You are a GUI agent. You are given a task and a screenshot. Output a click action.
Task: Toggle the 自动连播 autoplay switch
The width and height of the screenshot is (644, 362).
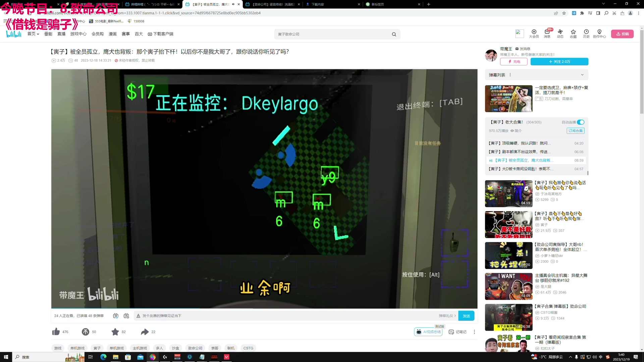tap(581, 122)
